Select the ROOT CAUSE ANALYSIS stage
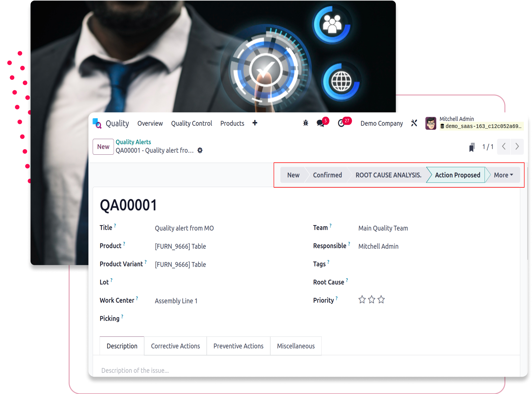 pos(388,175)
